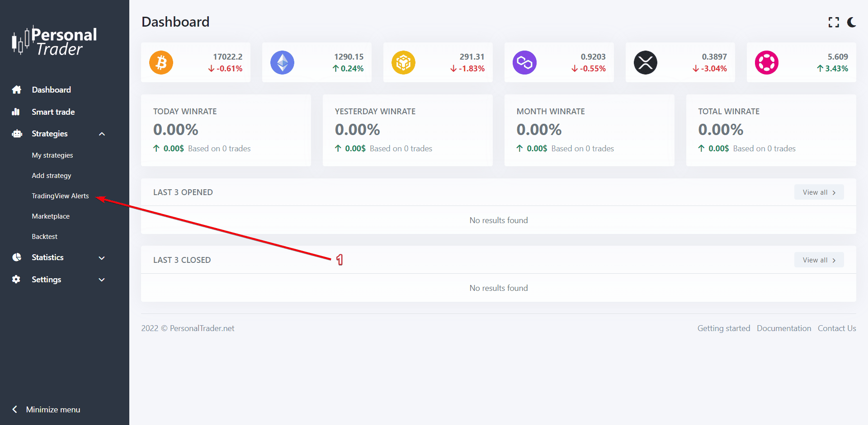Click the Bitcoin coin icon

(x=161, y=63)
